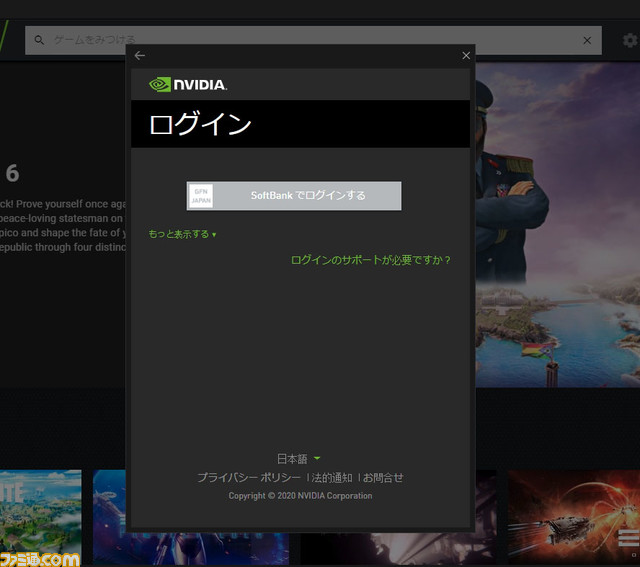Viewport: 640px width, 567px height.
Task: Clear the game search field with X
Action: [587, 40]
